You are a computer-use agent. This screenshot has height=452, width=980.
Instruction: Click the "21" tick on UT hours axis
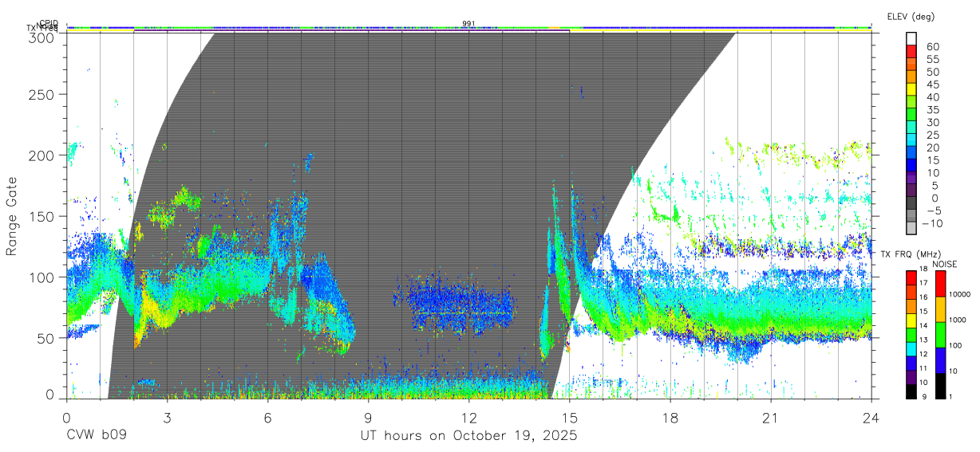770,417
